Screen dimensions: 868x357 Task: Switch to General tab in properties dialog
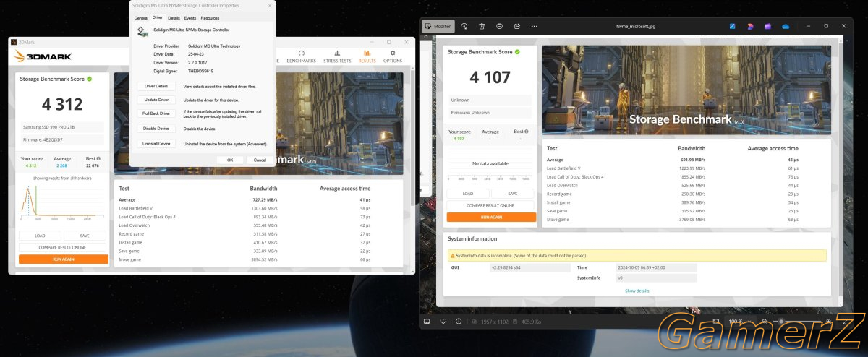click(141, 17)
